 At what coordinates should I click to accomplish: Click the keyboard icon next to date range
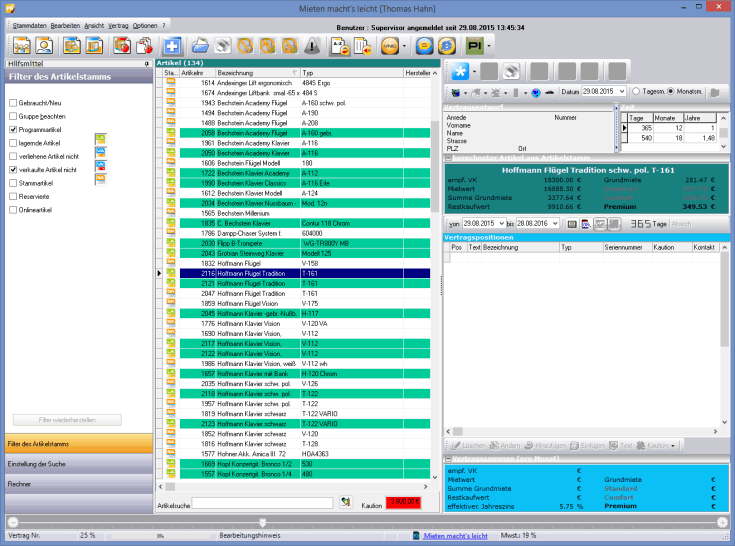click(x=572, y=224)
